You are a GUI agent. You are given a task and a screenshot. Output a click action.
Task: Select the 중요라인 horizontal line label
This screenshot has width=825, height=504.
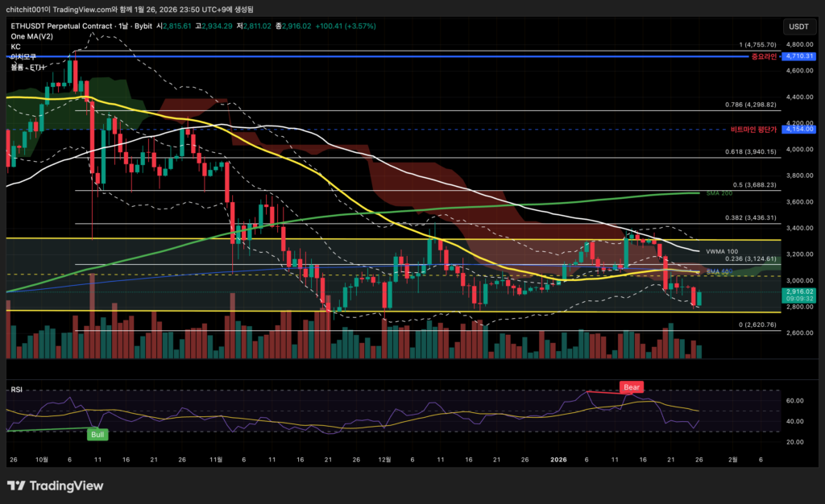click(x=763, y=57)
